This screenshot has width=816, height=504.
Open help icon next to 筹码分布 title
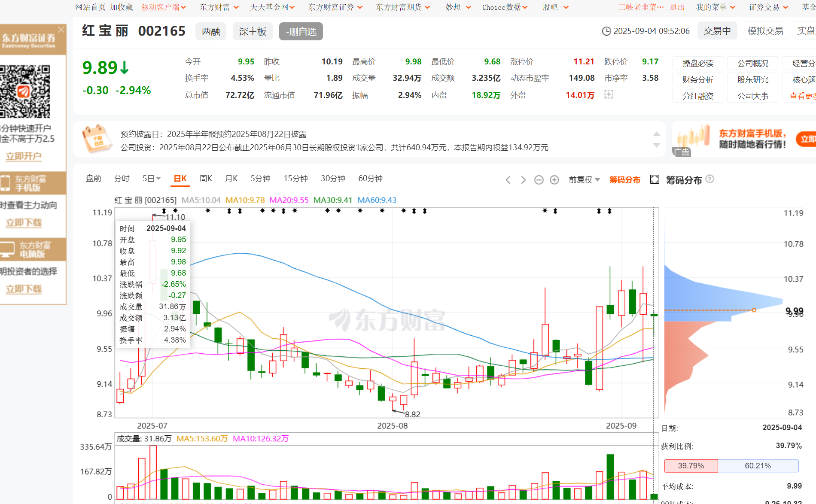(709, 179)
